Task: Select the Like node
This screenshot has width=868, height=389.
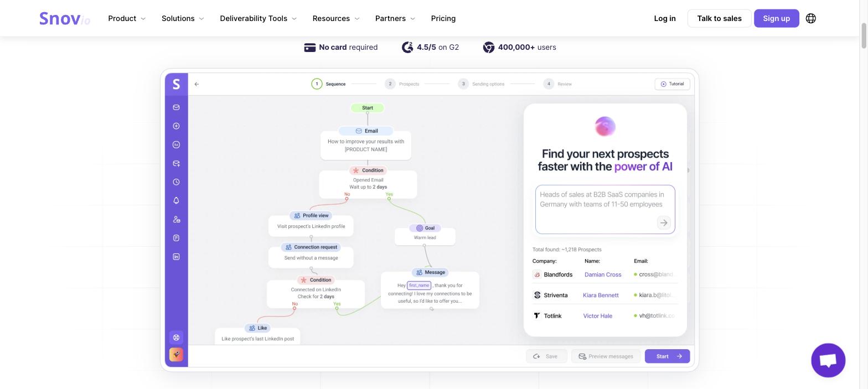Action: click(257, 334)
